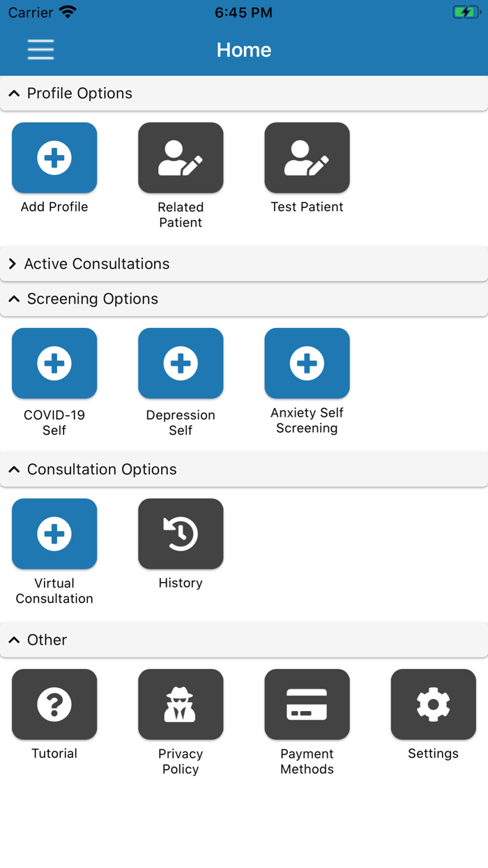Collapse the Other section
This screenshot has width=488, height=868.
pos(14,640)
